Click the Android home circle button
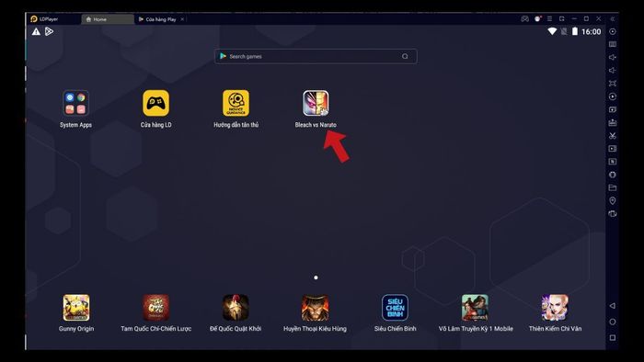 (x=613, y=322)
